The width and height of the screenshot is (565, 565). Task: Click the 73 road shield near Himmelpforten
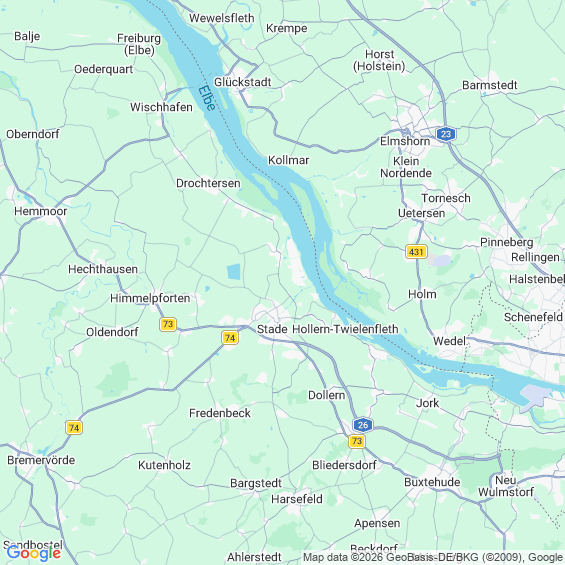168,324
